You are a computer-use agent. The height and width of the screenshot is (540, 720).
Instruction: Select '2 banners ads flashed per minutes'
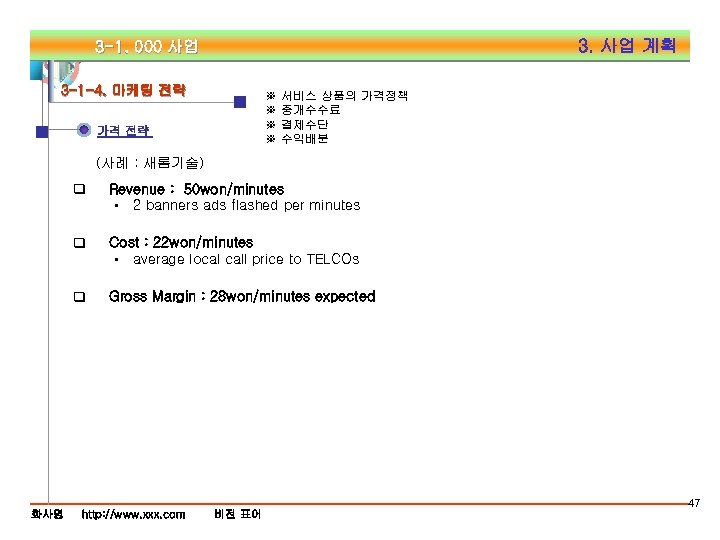pyautogui.click(x=247, y=205)
